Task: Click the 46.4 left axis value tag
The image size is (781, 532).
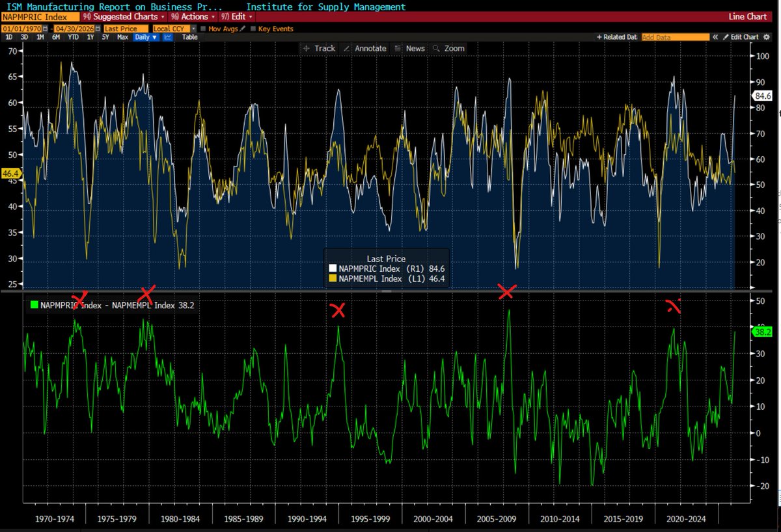Action: [x=10, y=173]
